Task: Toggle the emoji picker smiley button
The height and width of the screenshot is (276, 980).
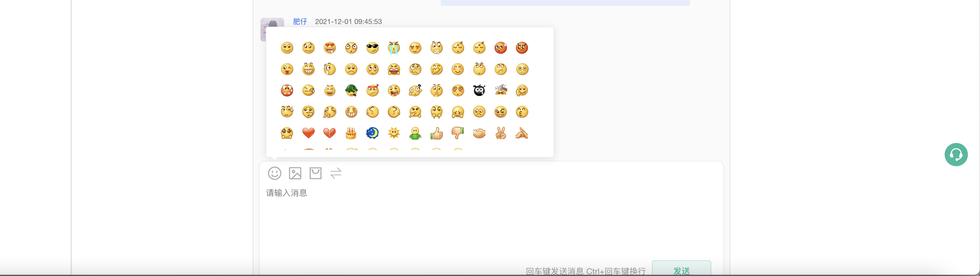Action: pyautogui.click(x=275, y=173)
